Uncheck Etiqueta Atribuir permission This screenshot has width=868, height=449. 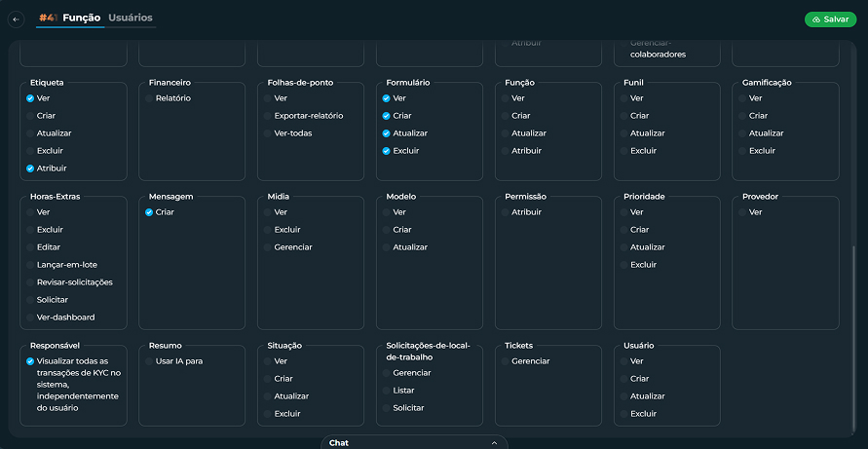click(x=30, y=168)
